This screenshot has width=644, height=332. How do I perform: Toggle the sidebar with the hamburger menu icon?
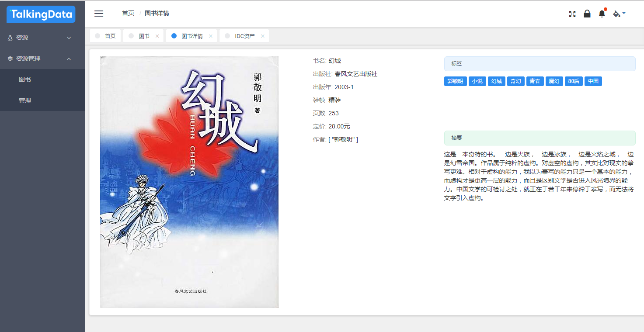coord(99,14)
